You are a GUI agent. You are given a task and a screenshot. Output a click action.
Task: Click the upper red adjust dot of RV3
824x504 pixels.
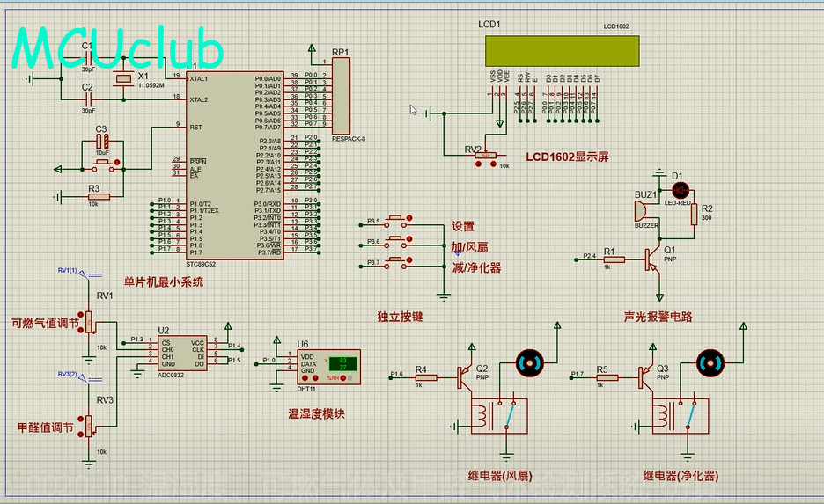point(80,419)
